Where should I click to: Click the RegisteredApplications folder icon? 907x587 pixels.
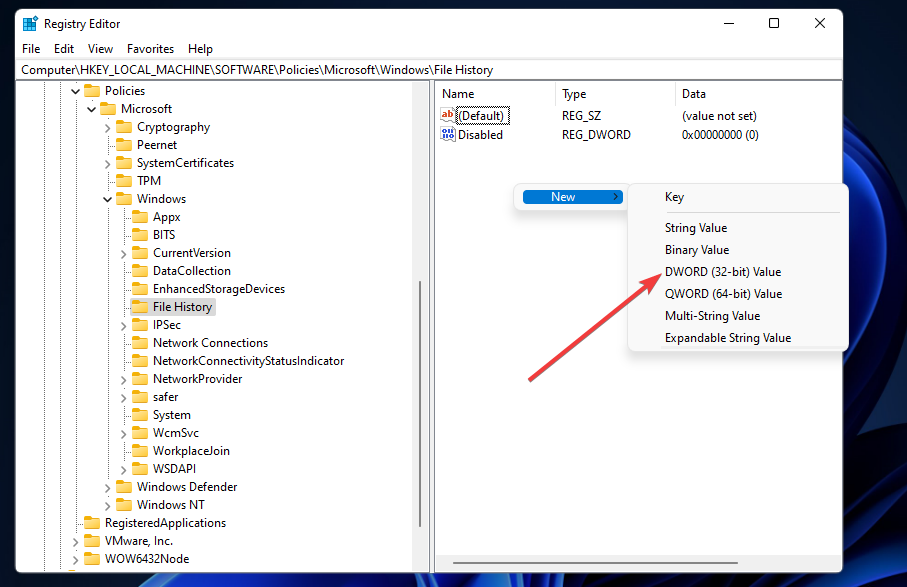point(92,523)
